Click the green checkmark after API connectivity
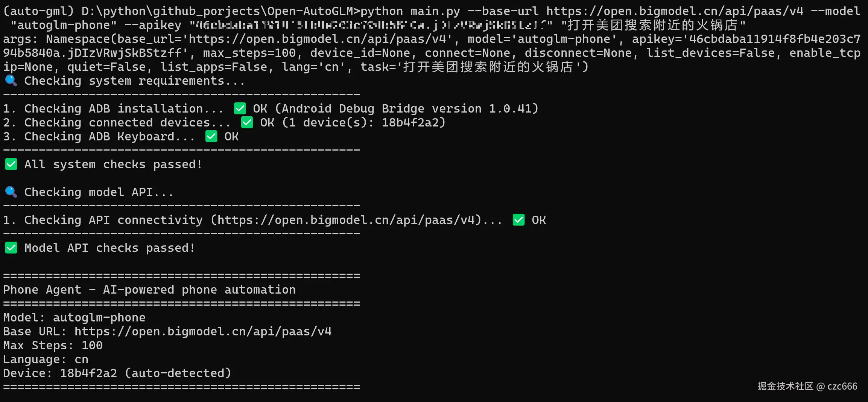Image resolution: width=868 pixels, height=402 pixels. pos(518,220)
